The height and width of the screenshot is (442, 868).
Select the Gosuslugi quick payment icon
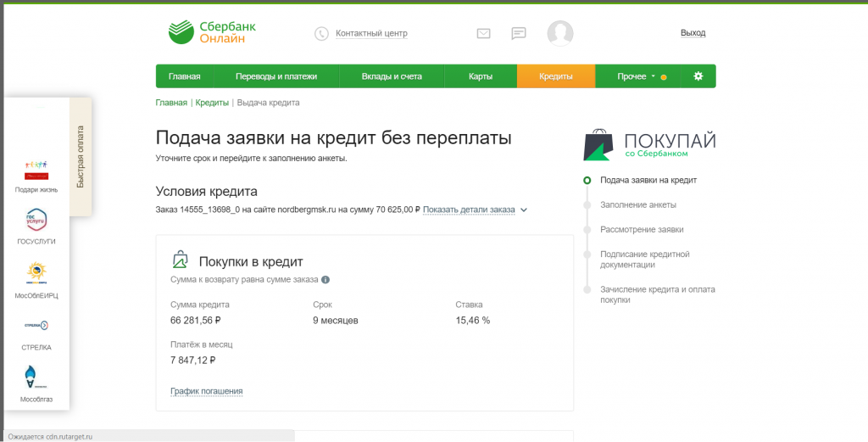point(36,220)
